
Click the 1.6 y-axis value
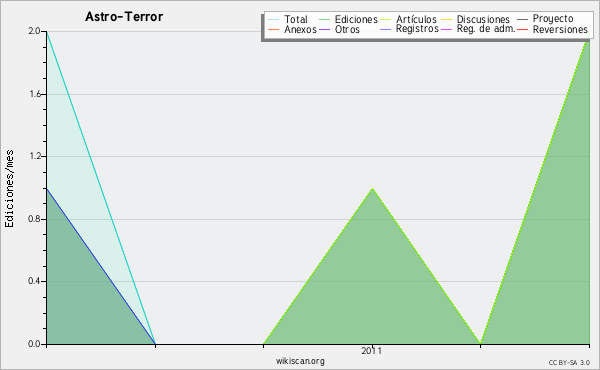[x=35, y=94]
